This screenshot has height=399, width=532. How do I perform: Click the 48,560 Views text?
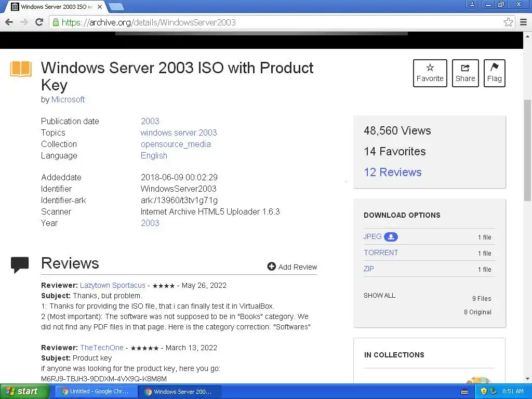point(397,130)
